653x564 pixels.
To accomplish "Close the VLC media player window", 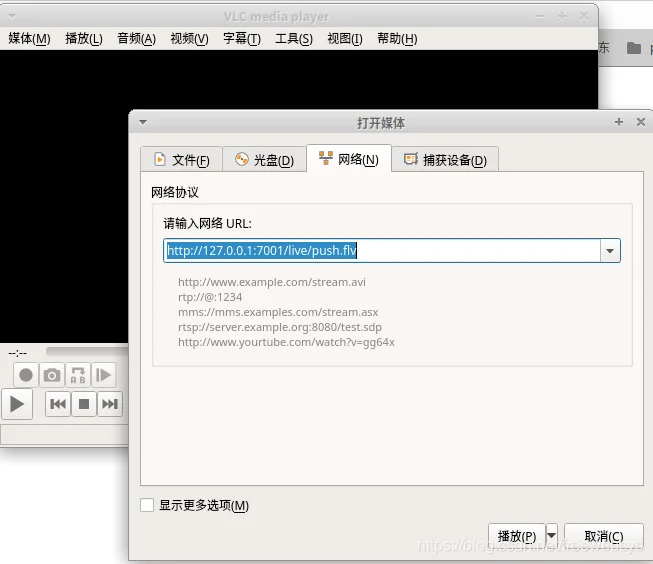I will 584,16.
